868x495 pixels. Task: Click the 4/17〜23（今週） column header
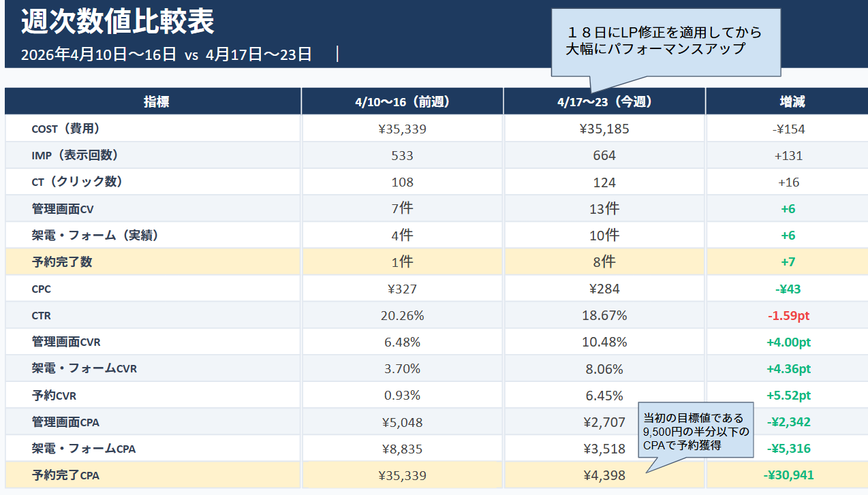pos(604,101)
